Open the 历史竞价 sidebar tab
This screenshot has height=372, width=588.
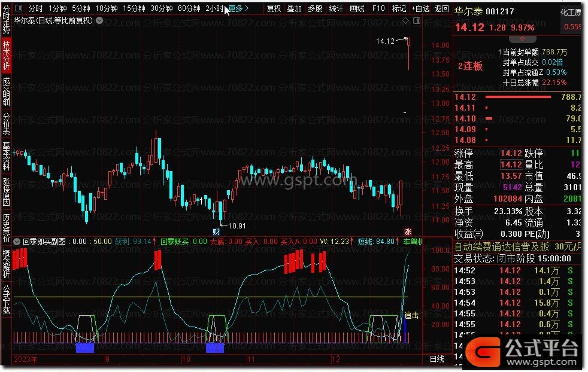tap(7, 228)
